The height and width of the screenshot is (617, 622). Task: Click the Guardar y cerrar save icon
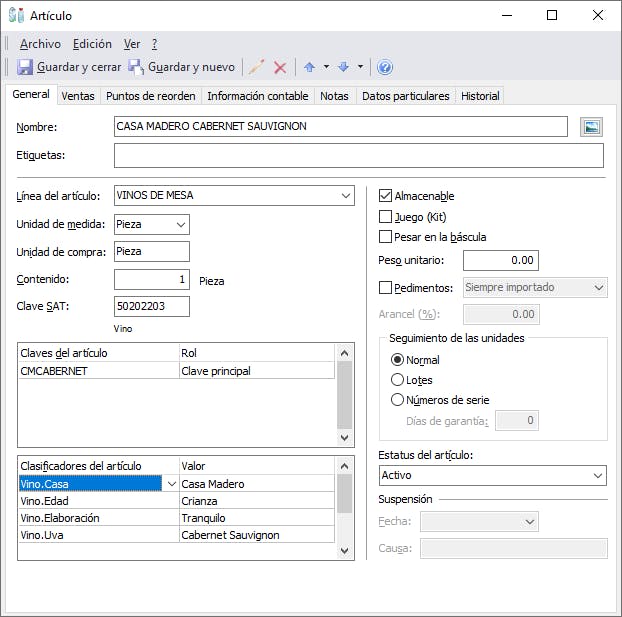[x=25, y=67]
